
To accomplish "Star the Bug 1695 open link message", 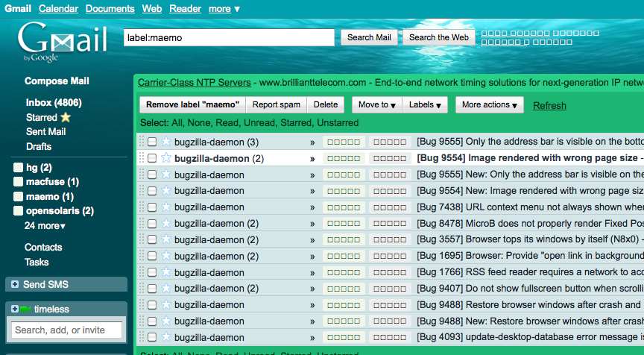I will [166, 256].
